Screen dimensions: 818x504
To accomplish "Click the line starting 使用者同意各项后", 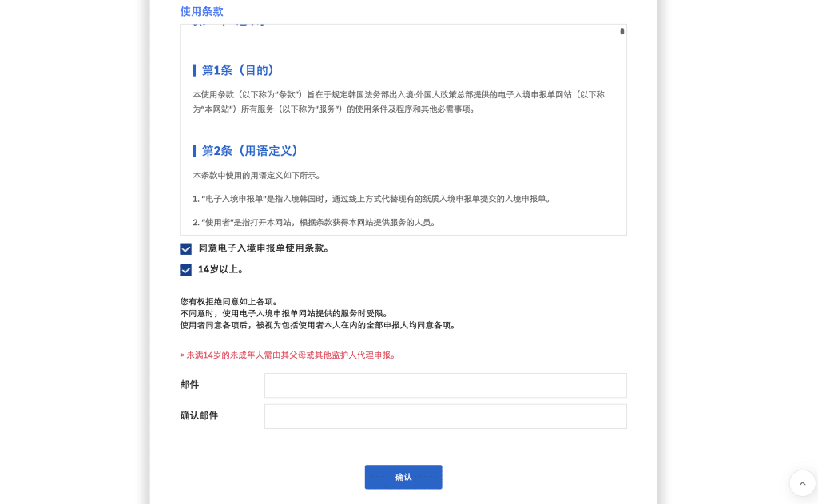I will coord(318,325).
